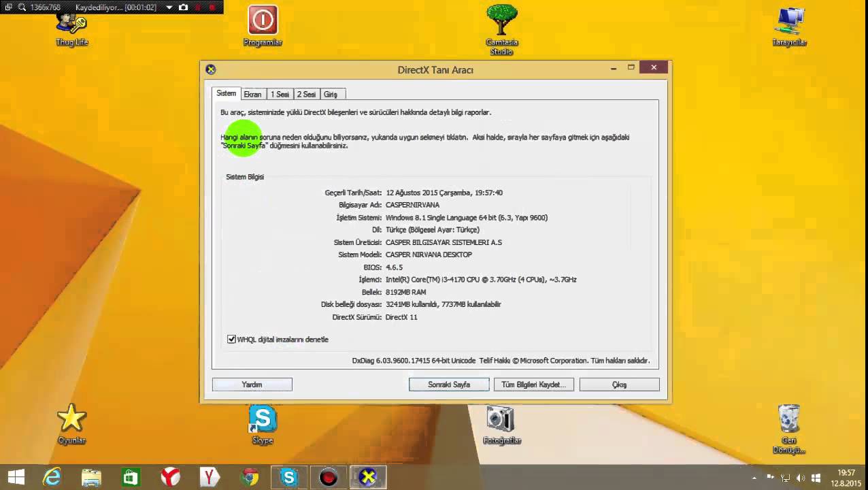Open the Geri Dönüşüm recycle bin
Image resolution: width=868 pixels, height=490 pixels.
(x=789, y=429)
